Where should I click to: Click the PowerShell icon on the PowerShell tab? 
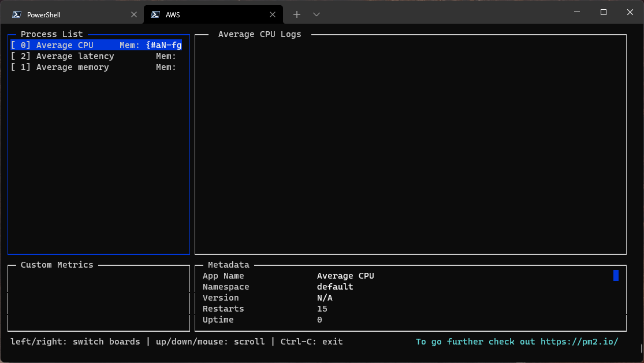pos(16,14)
